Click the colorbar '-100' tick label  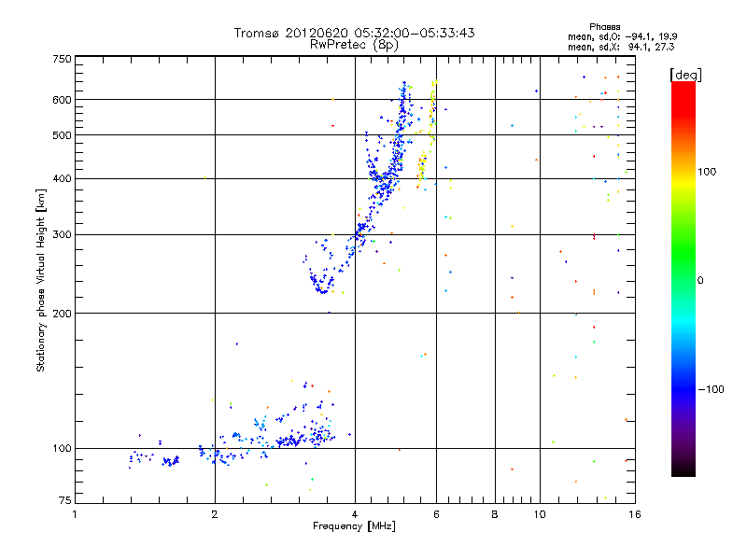[x=711, y=389]
